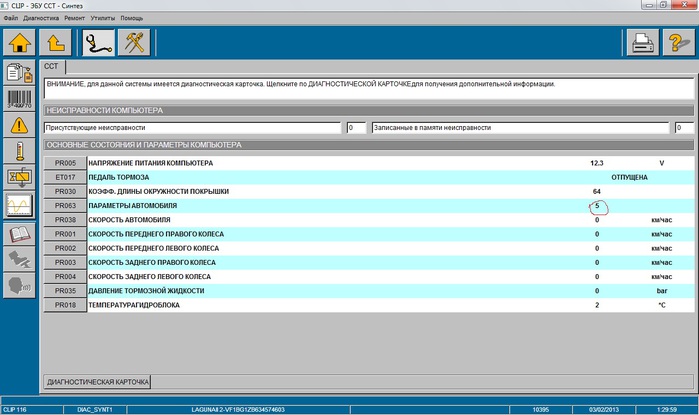Click the printer icon
The width and height of the screenshot is (699, 415).
tap(643, 43)
